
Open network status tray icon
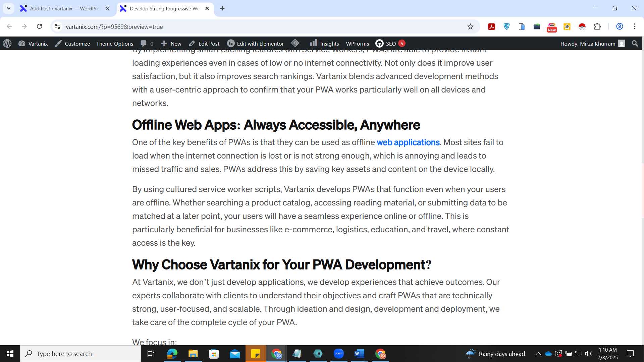point(579,354)
